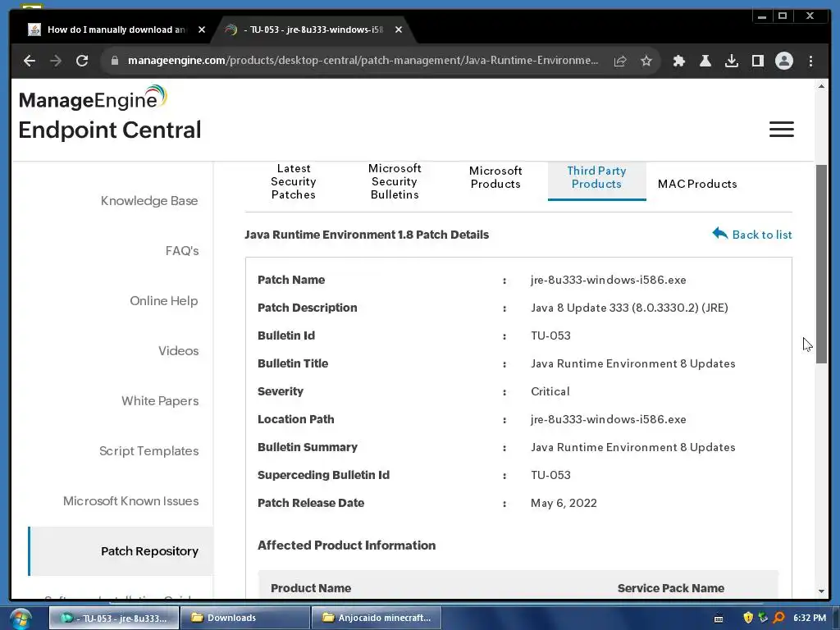Open the Extensions puzzle icon
This screenshot has width=840, height=630.
678,61
